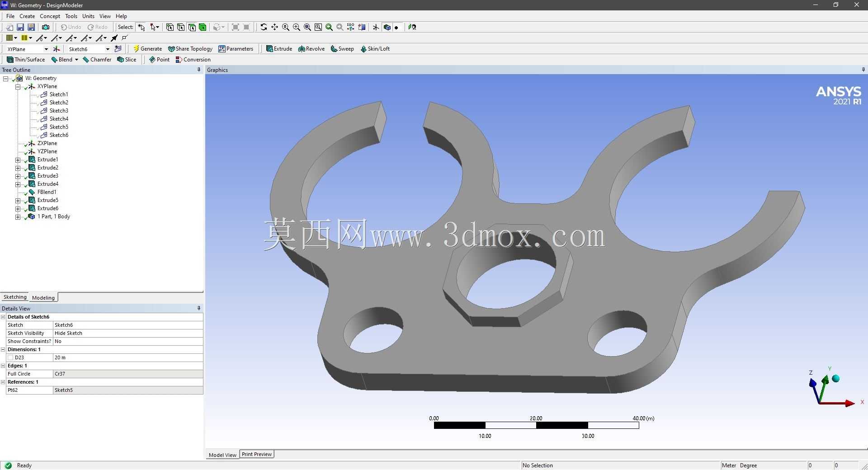868x470 pixels.
Task: Expand the Extrude1 tree node
Action: click(x=18, y=160)
